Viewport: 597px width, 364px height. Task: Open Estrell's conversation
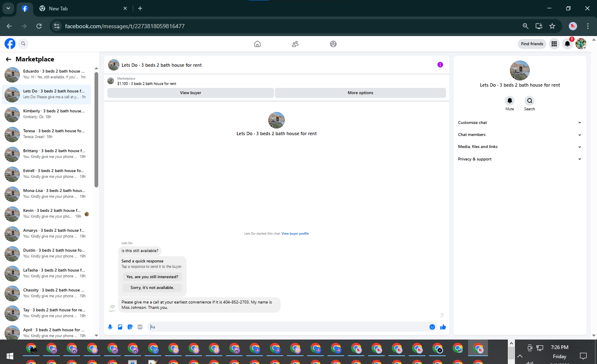46,174
